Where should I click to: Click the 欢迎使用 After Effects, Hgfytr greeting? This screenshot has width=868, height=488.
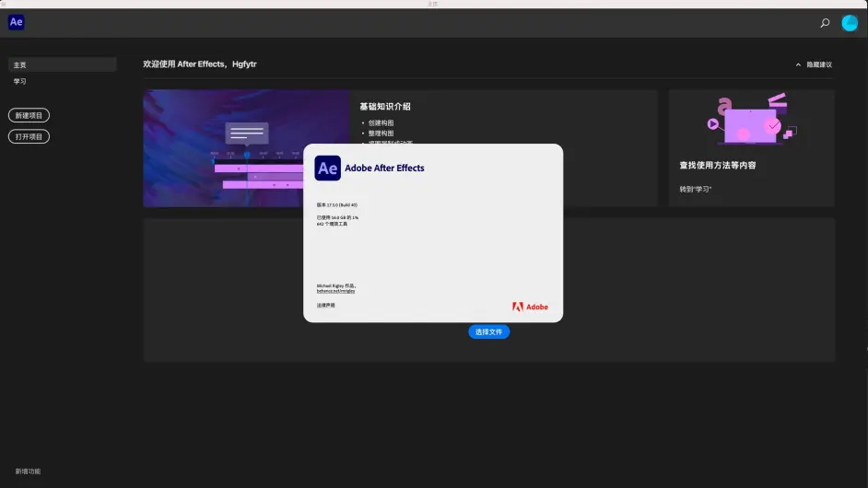pos(200,64)
